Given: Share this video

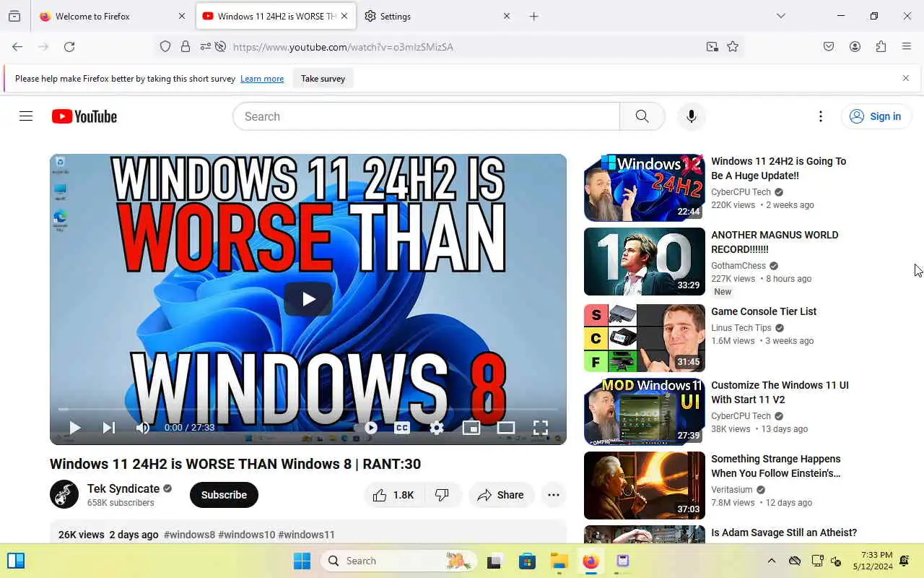Looking at the screenshot, I should tap(500, 495).
